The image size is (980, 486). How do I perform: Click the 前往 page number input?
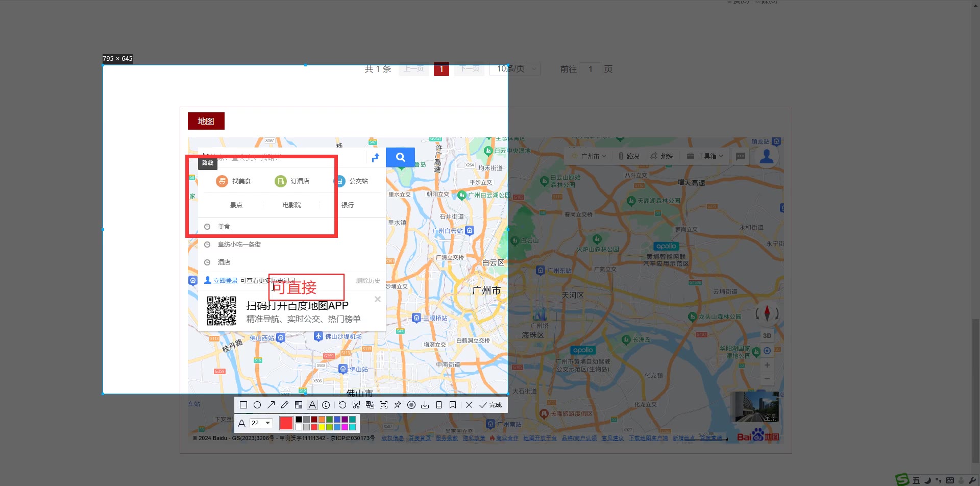[591, 69]
